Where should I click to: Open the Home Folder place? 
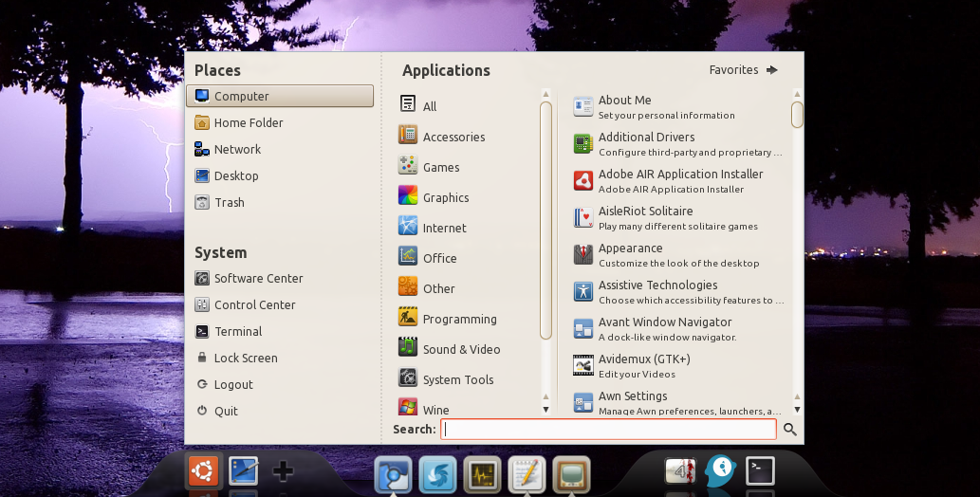coord(249,122)
